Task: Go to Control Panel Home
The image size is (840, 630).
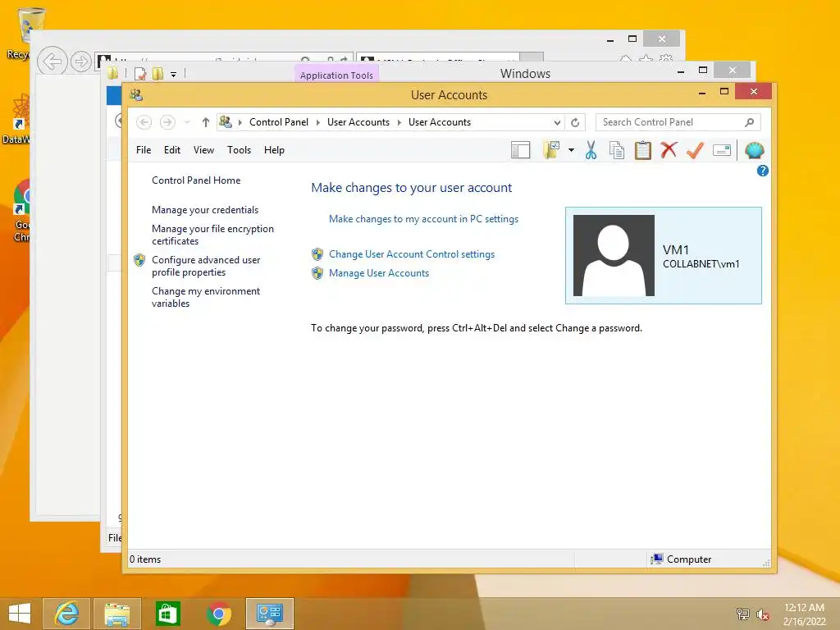Action: (196, 180)
